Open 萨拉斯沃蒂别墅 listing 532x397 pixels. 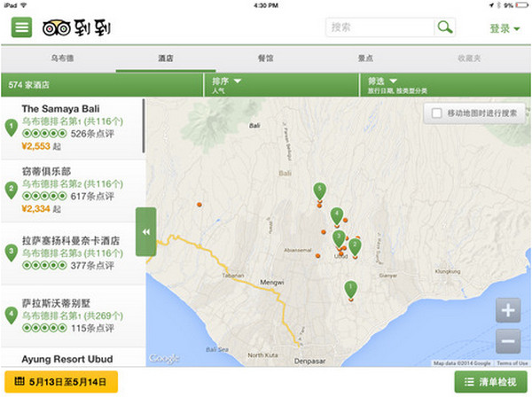pyautogui.click(x=74, y=316)
